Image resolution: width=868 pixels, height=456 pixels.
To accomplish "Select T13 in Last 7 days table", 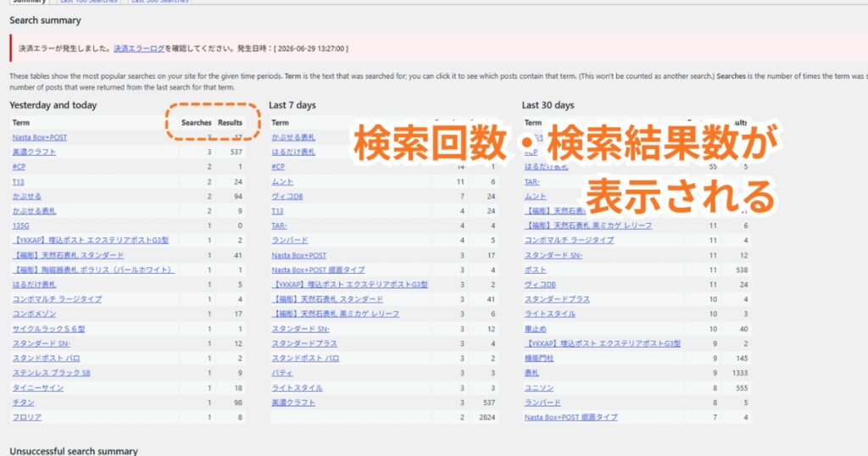I will pos(277,211).
